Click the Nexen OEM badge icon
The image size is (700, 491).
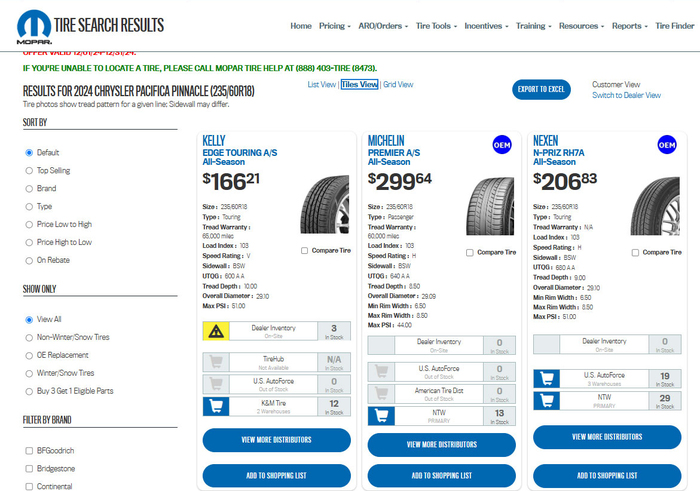click(x=666, y=145)
